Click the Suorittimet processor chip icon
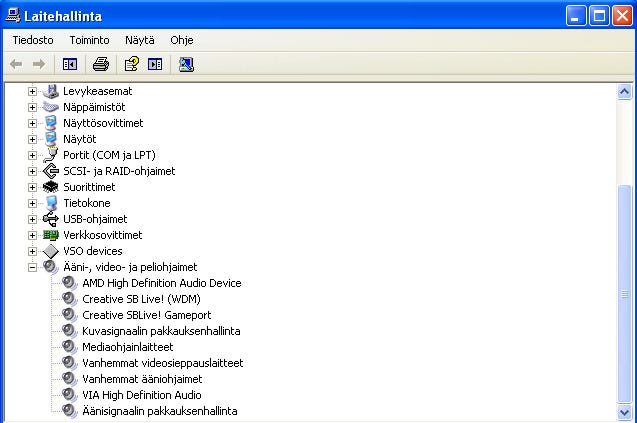637x423 pixels. [x=51, y=187]
